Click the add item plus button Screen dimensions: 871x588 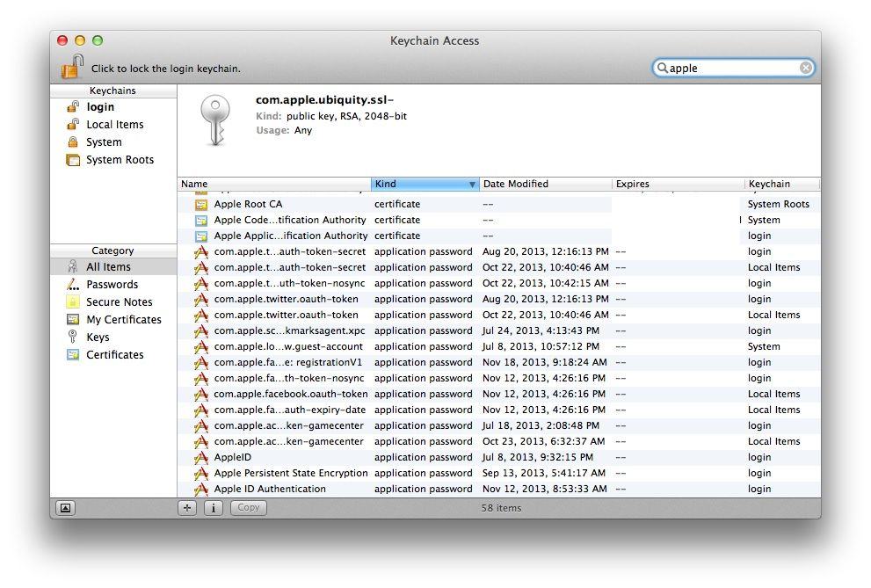tap(187, 508)
